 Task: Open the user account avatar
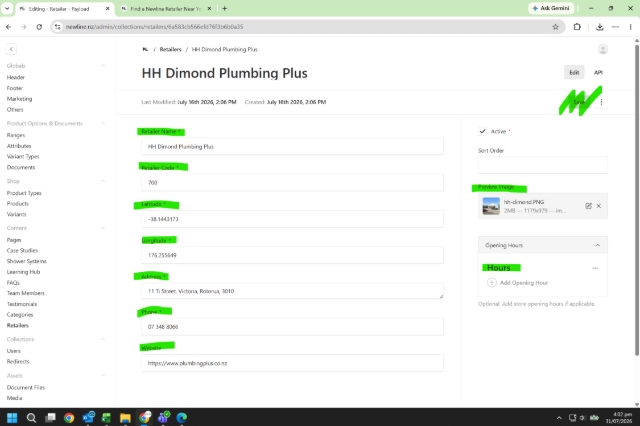(x=602, y=49)
